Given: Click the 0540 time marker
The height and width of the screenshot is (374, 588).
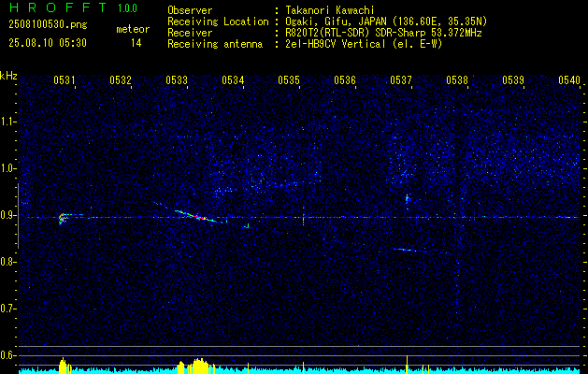Looking at the screenshot, I should point(569,79).
